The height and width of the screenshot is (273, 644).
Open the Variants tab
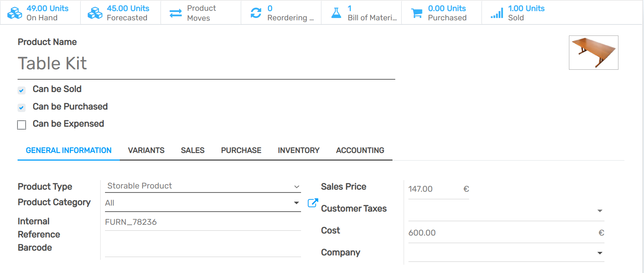[146, 150]
